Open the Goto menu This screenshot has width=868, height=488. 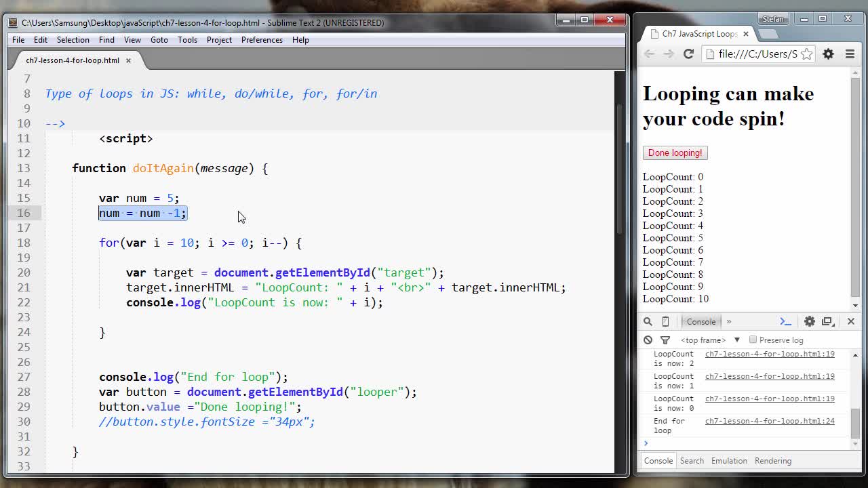[x=159, y=40]
